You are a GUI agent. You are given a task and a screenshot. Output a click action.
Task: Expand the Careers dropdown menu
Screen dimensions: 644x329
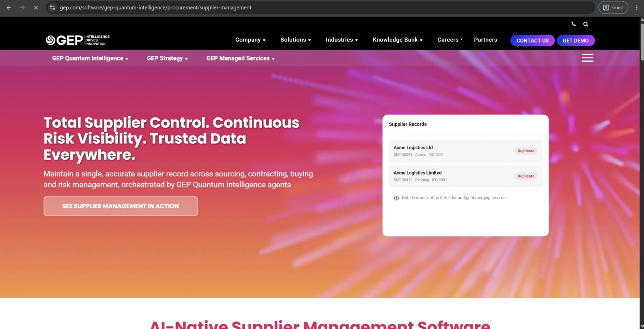450,40
